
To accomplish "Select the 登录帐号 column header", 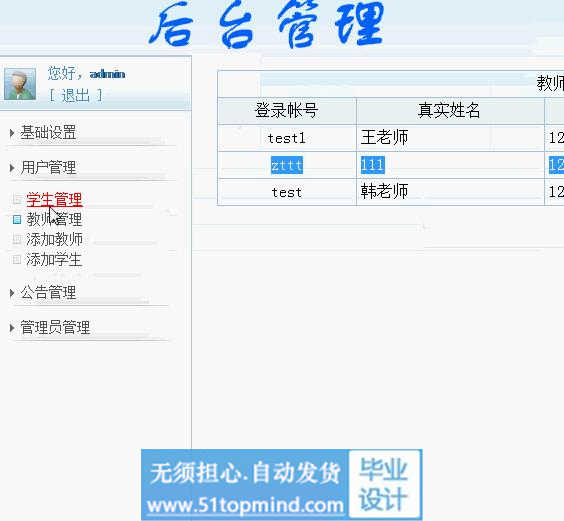I will [x=287, y=110].
